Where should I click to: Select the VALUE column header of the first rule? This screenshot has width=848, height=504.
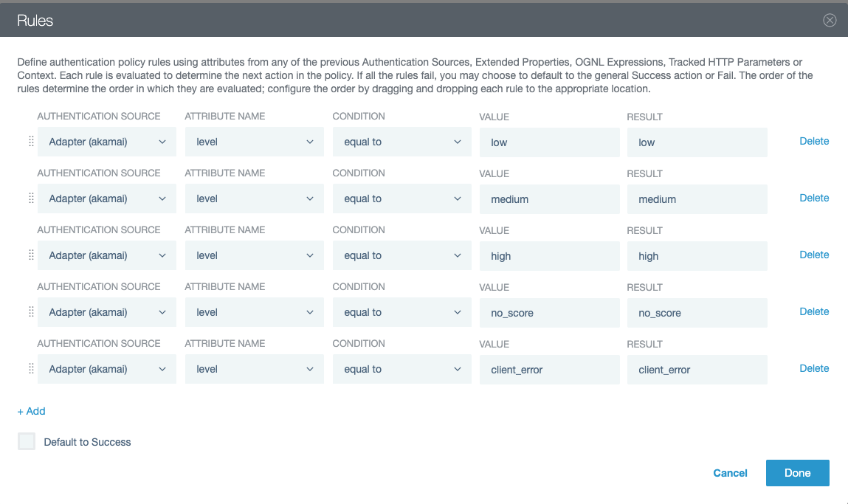coord(494,117)
